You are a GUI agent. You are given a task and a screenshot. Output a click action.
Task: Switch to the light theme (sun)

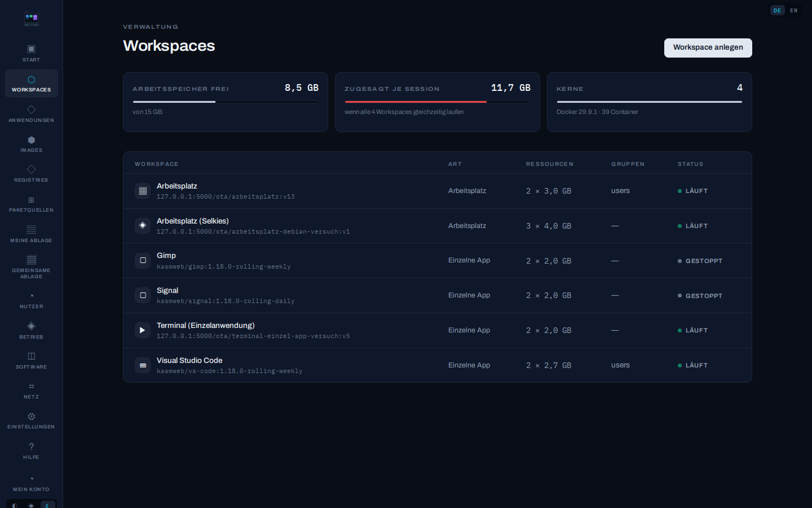(x=32, y=505)
